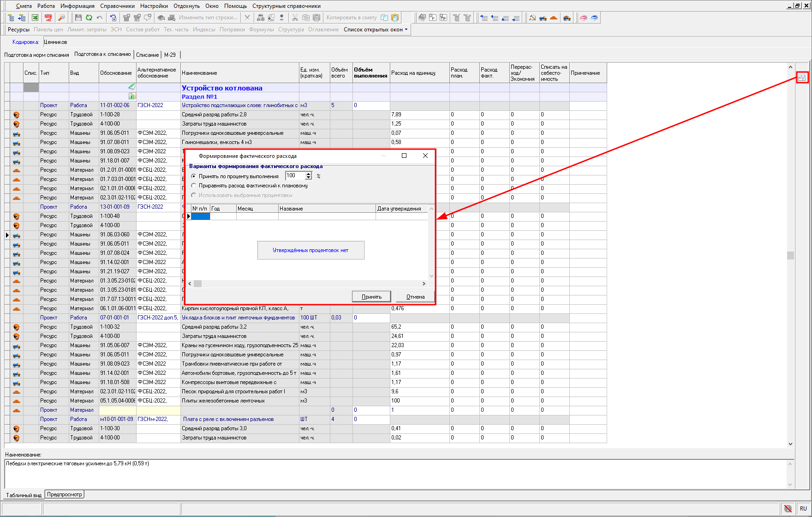This screenshot has width=812, height=517.
Task: Click the orange bricks materials toolbar icon
Action: (x=554, y=18)
